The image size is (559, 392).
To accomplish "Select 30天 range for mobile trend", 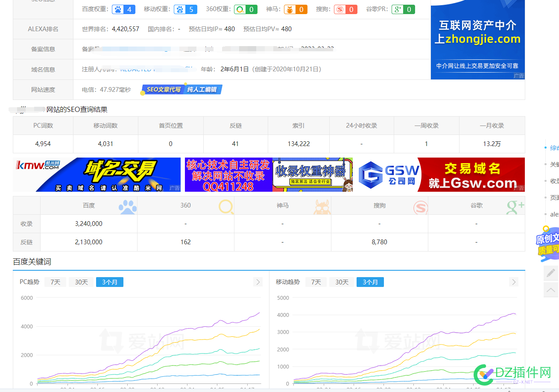I will pos(342,282).
